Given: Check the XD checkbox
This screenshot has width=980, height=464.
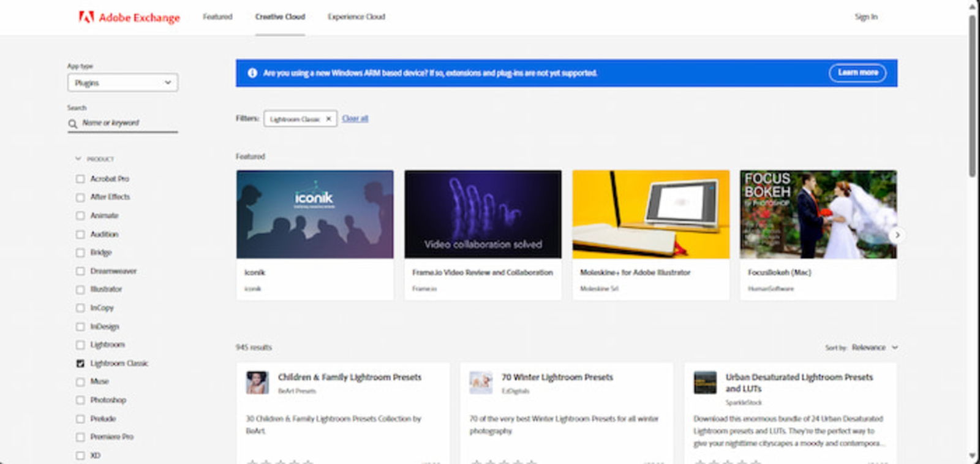Looking at the screenshot, I should pyautogui.click(x=80, y=455).
